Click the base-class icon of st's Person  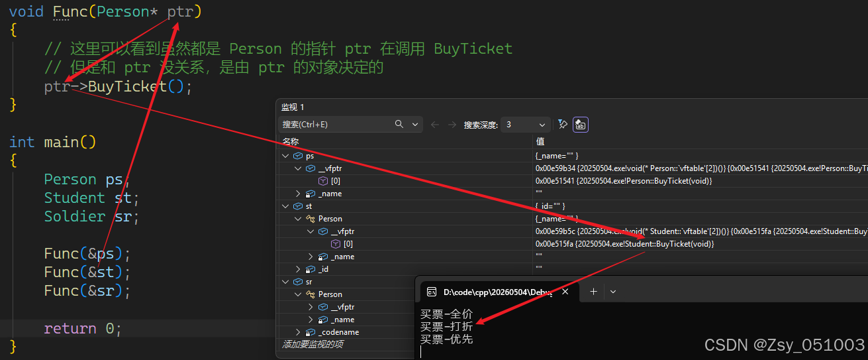click(x=311, y=219)
